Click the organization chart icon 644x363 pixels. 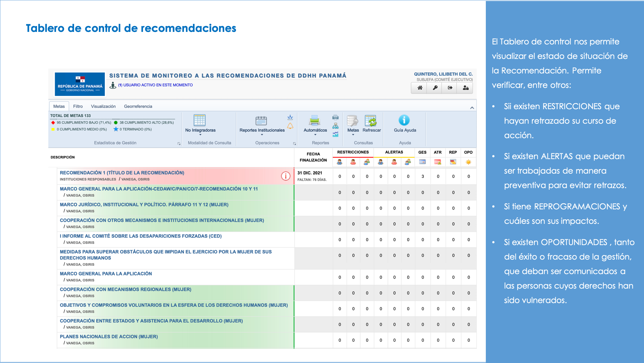pos(335,126)
